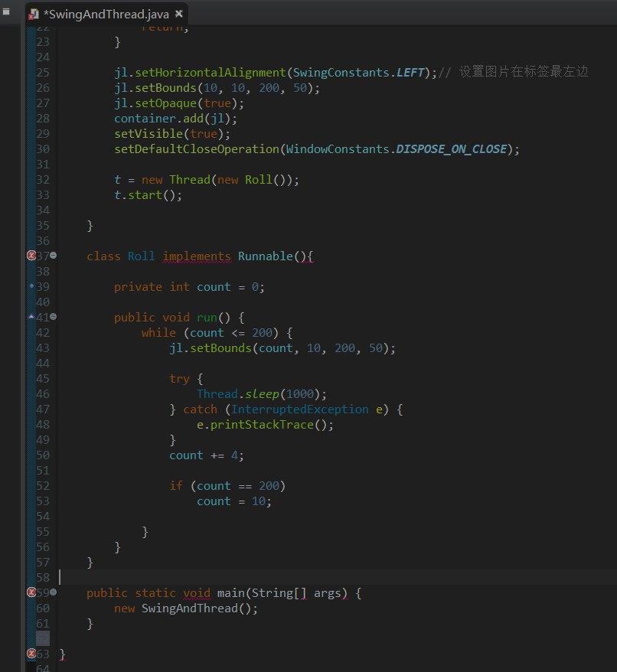Image resolution: width=617 pixels, height=672 pixels.
Task: Collapse the run() method fold on line 41
Action: click(x=53, y=317)
